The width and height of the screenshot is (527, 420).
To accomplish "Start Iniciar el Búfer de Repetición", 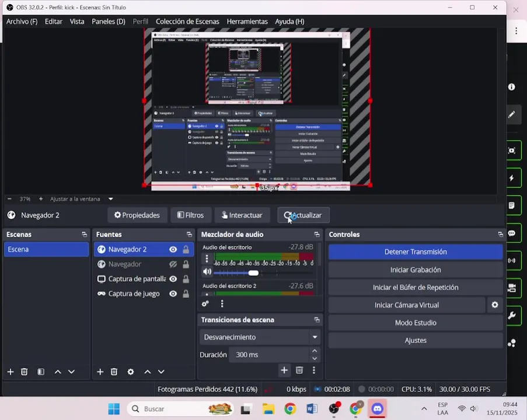I will 416,287.
